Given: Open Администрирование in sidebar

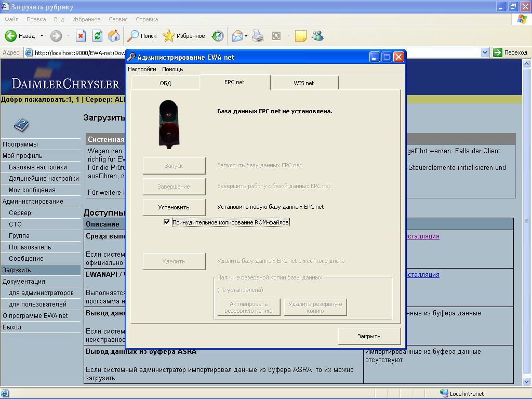Looking at the screenshot, I should 33,202.
